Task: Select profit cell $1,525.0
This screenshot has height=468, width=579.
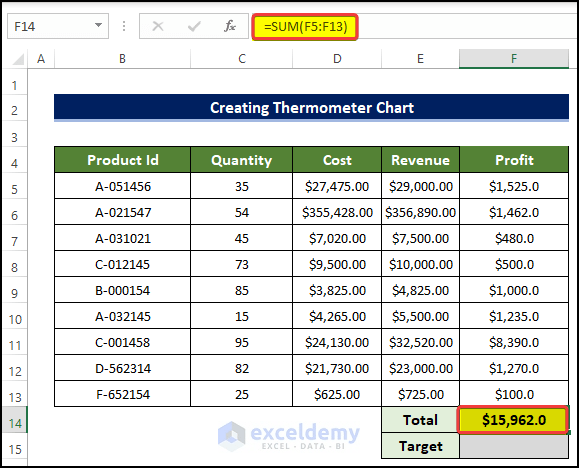Action: tap(514, 186)
